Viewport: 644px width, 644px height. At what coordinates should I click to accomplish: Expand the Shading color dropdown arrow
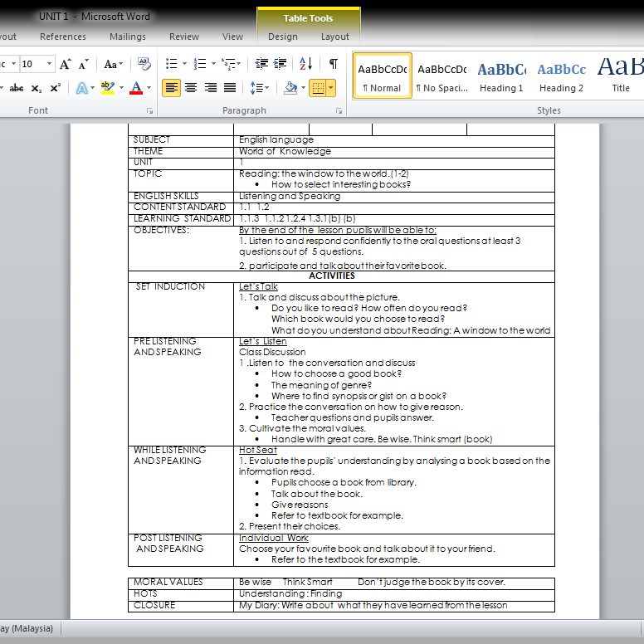(x=304, y=88)
